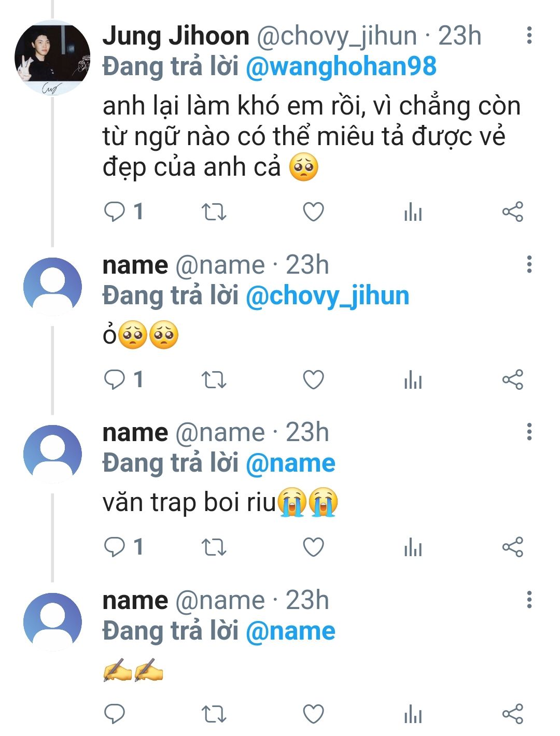Reply to the writing-hand emoji tweet
This screenshot has width=560, height=736.
coord(115,714)
